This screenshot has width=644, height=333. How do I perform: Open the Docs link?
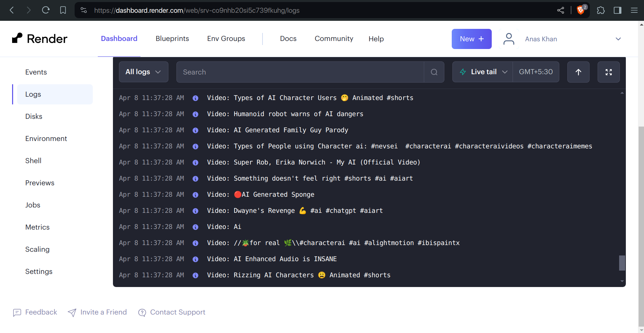(x=288, y=39)
